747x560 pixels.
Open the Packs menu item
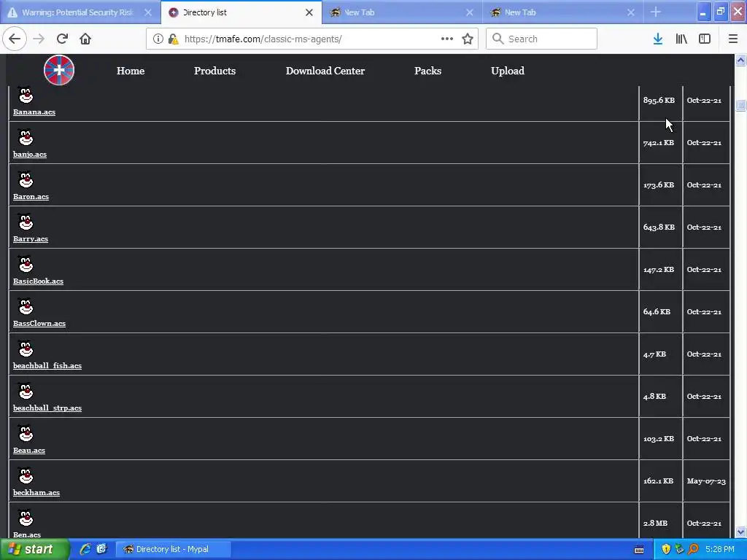pyautogui.click(x=427, y=71)
